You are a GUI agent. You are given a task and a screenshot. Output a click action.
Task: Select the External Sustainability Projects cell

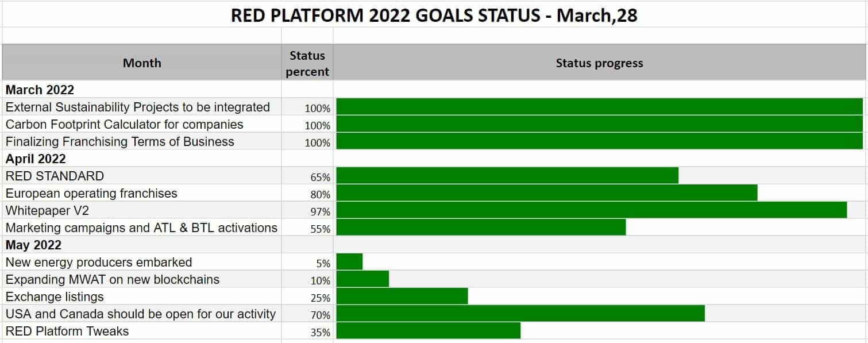pos(142,107)
